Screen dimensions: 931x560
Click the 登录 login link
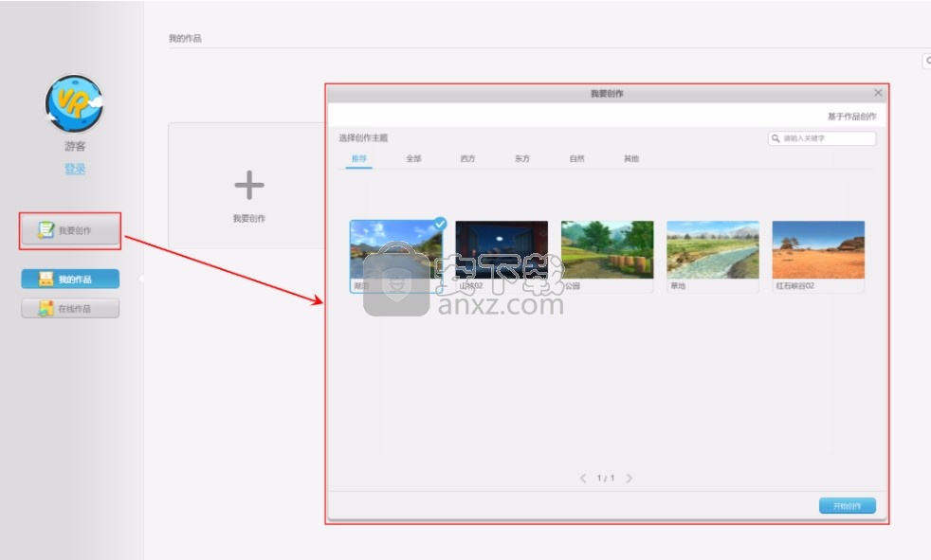click(75, 169)
